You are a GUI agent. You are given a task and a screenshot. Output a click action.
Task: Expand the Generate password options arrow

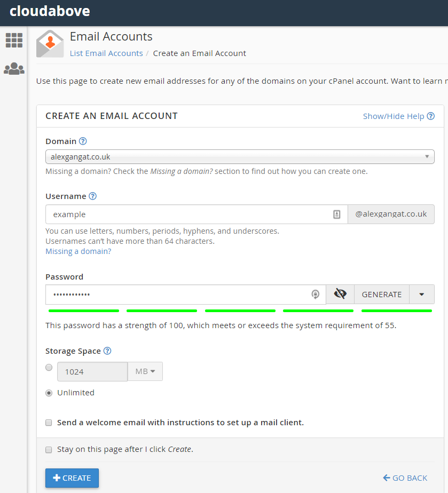tap(422, 294)
